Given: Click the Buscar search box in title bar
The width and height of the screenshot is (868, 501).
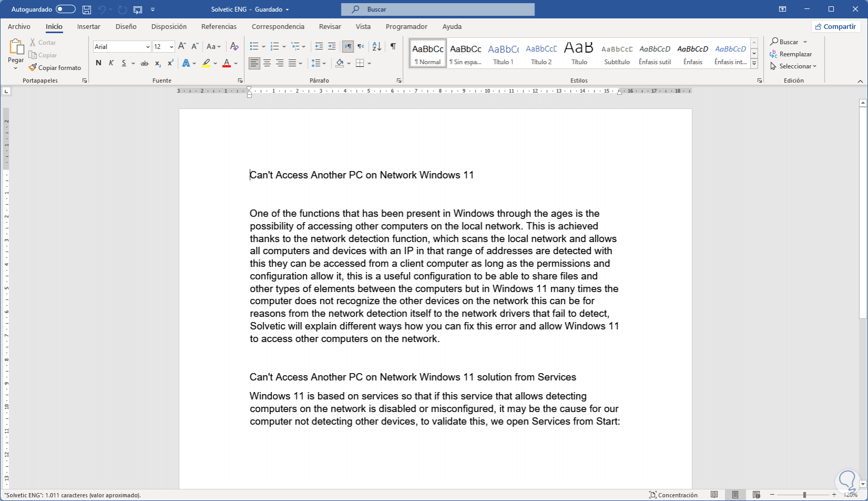Looking at the screenshot, I should (x=438, y=9).
